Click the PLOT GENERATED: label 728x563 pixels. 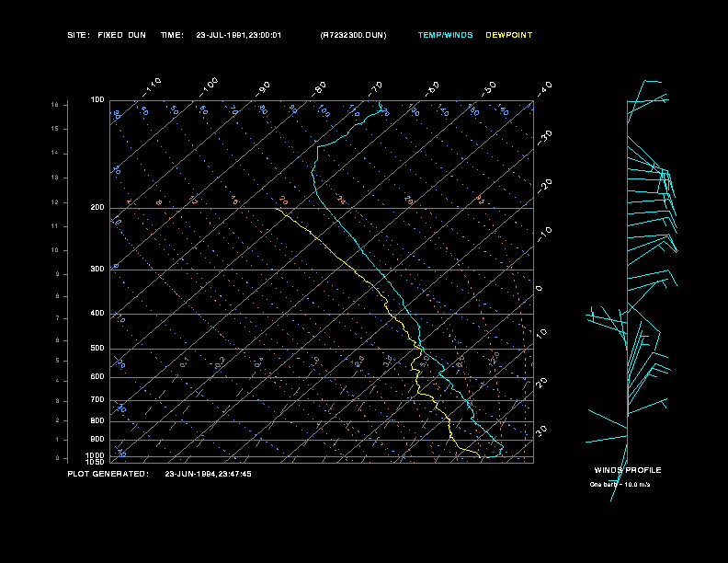click(x=108, y=474)
